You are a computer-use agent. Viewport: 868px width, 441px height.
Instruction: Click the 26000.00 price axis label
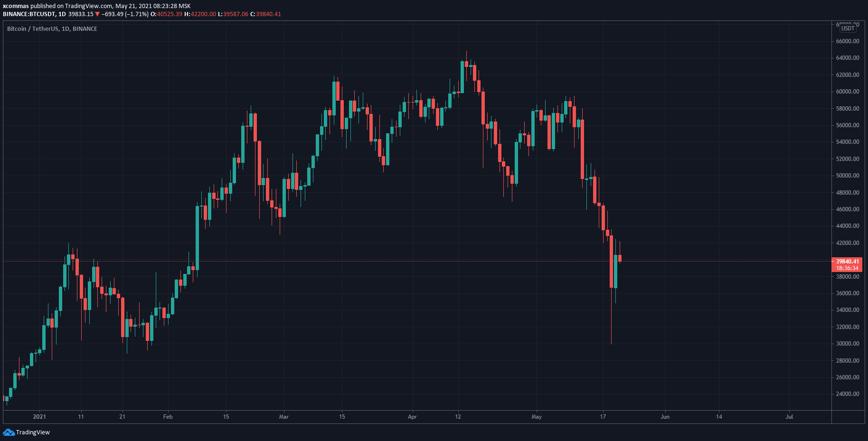(x=848, y=377)
